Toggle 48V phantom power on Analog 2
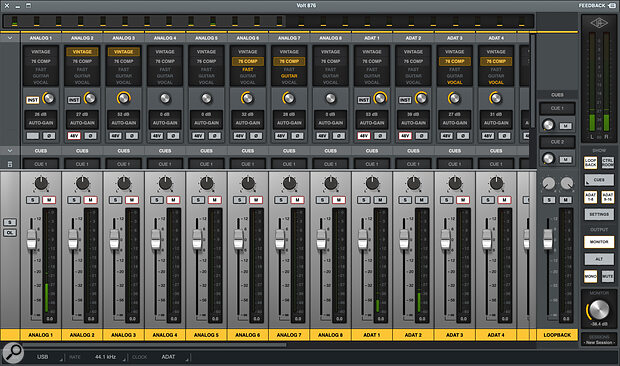The width and height of the screenshot is (620, 366). (x=74, y=136)
